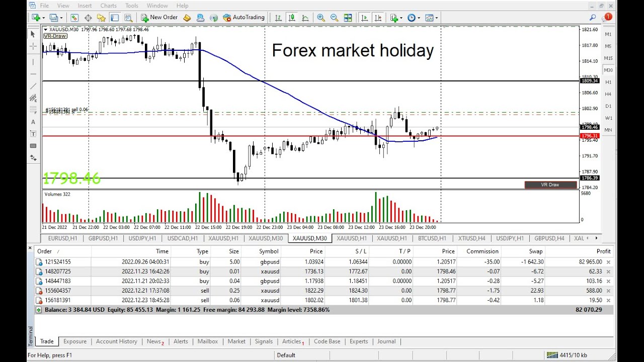Zoom in on the chart
644x362 pixels.
(x=321, y=18)
